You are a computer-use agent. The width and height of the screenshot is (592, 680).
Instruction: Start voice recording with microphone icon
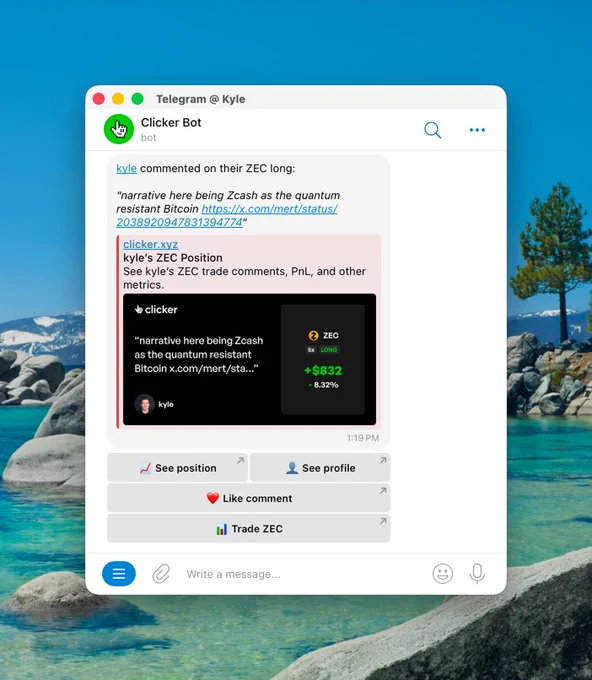477,573
